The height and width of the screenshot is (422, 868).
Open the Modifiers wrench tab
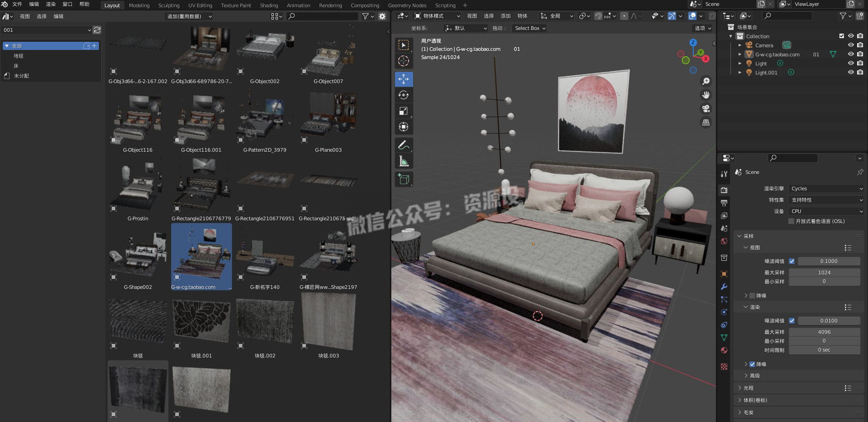(x=724, y=287)
